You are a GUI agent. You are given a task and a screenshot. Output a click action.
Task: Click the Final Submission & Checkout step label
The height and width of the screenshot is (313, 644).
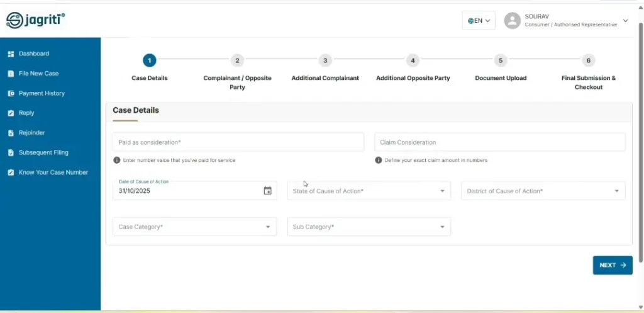click(x=589, y=83)
